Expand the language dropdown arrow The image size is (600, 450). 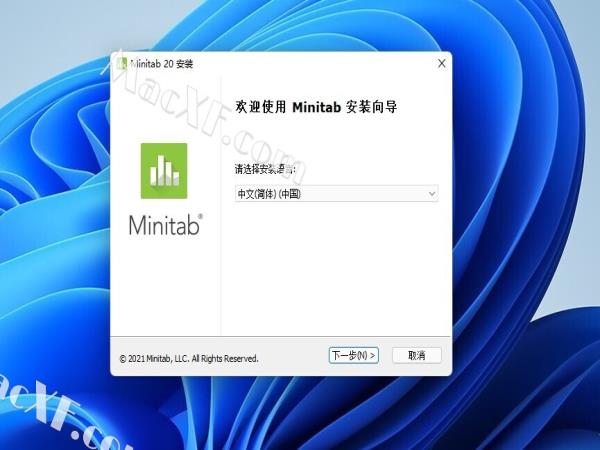[x=432, y=194]
